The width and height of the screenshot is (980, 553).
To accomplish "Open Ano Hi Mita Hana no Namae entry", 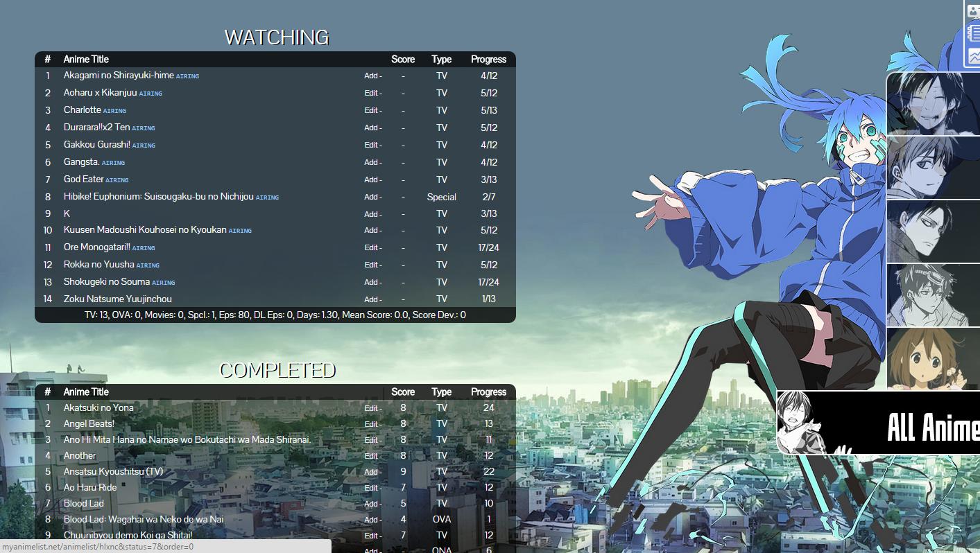I will pos(187,439).
